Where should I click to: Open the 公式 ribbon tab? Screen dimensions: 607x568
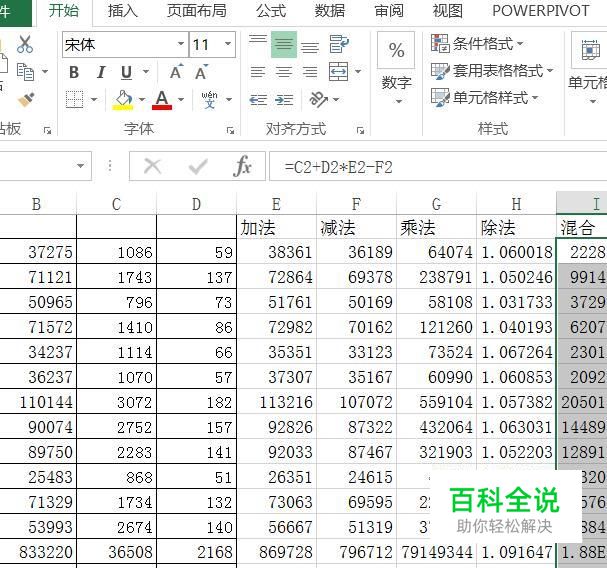[271, 11]
